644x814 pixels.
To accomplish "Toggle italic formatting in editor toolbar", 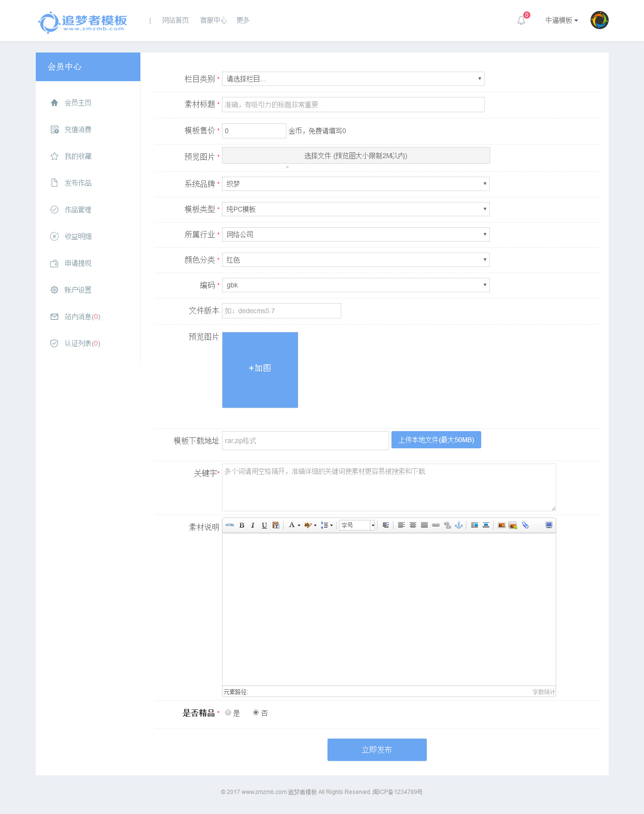I will [x=253, y=525].
